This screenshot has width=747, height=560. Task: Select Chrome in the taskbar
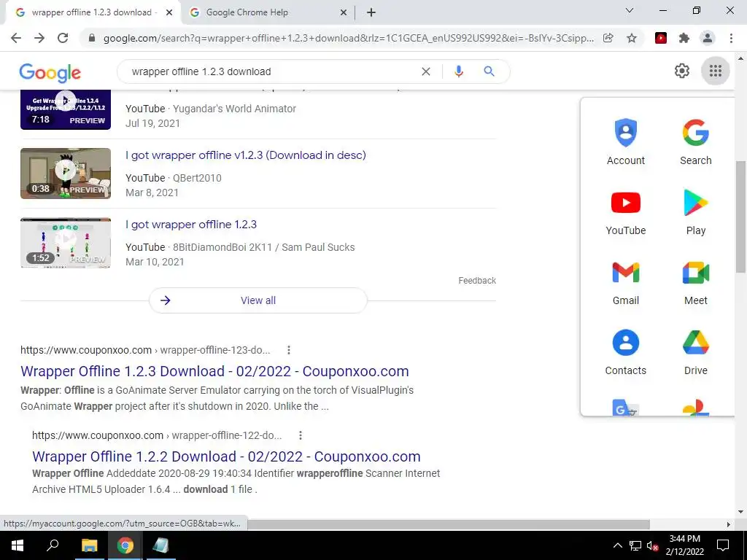pyautogui.click(x=125, y=545)
